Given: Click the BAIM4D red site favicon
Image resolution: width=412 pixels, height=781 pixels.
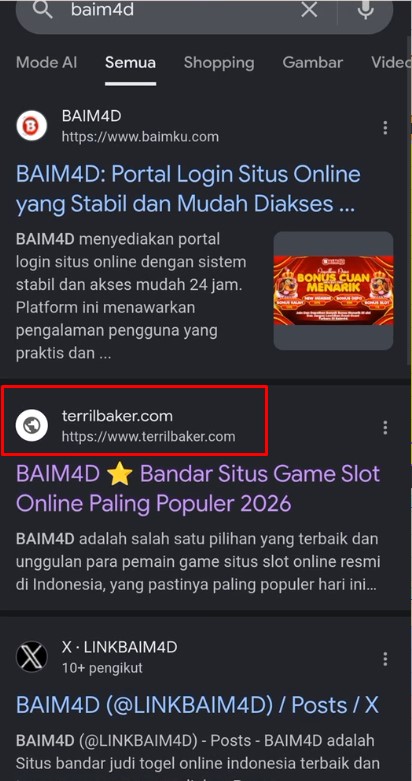Looking at the screenshot, I should click(31, 127).
